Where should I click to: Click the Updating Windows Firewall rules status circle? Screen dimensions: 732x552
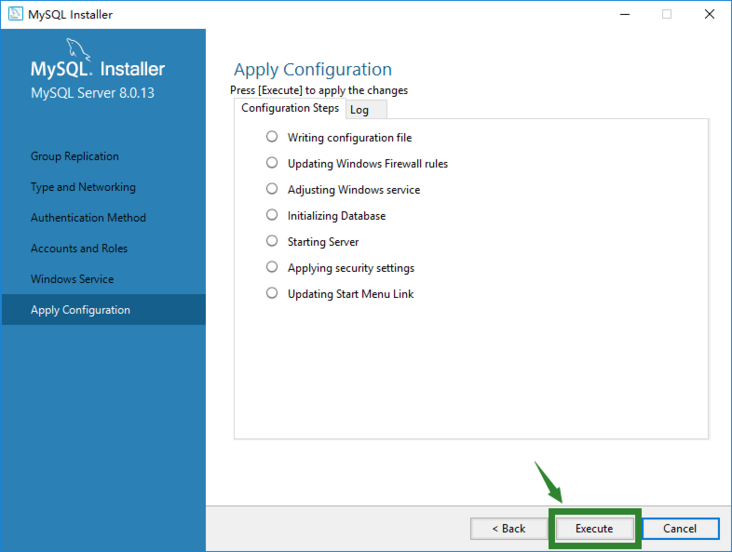(x=272, y=163)
